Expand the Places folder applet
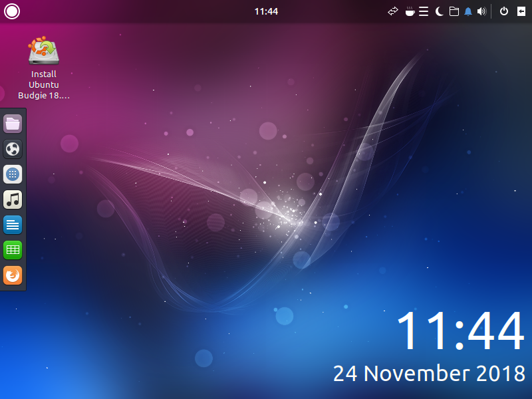This screenshot has height=399, width=532. pyautogui.click(x=454, y=11)
